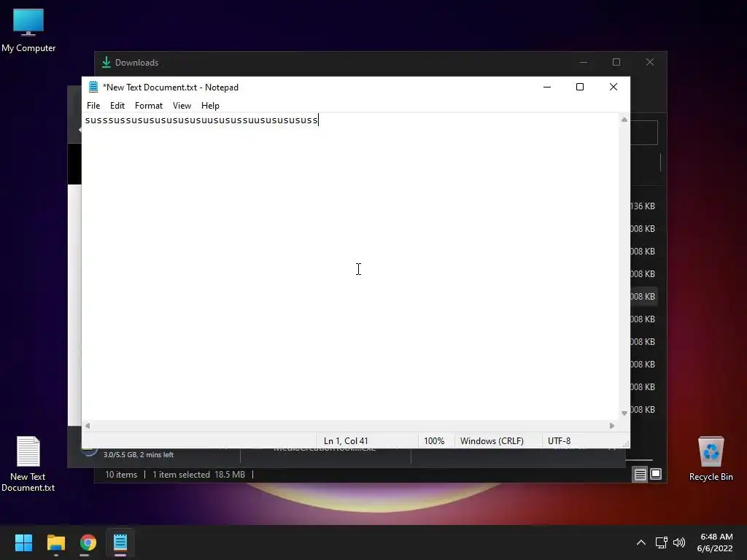Open Google Chrome from the taskbar

tap(88, 542)
